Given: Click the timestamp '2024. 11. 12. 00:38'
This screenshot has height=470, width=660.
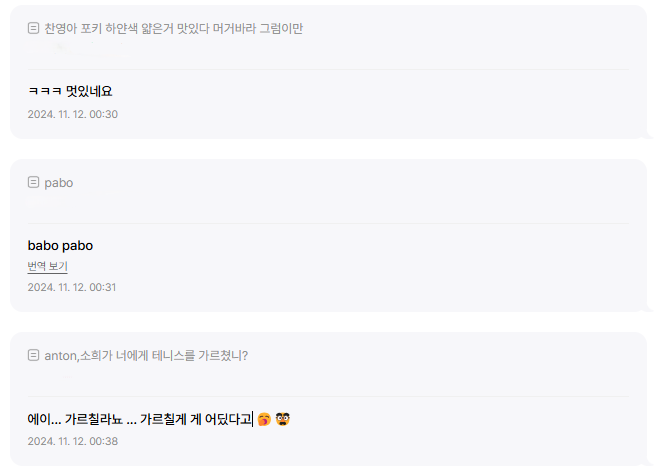Looking at the screenshot, I should [73, 441].
